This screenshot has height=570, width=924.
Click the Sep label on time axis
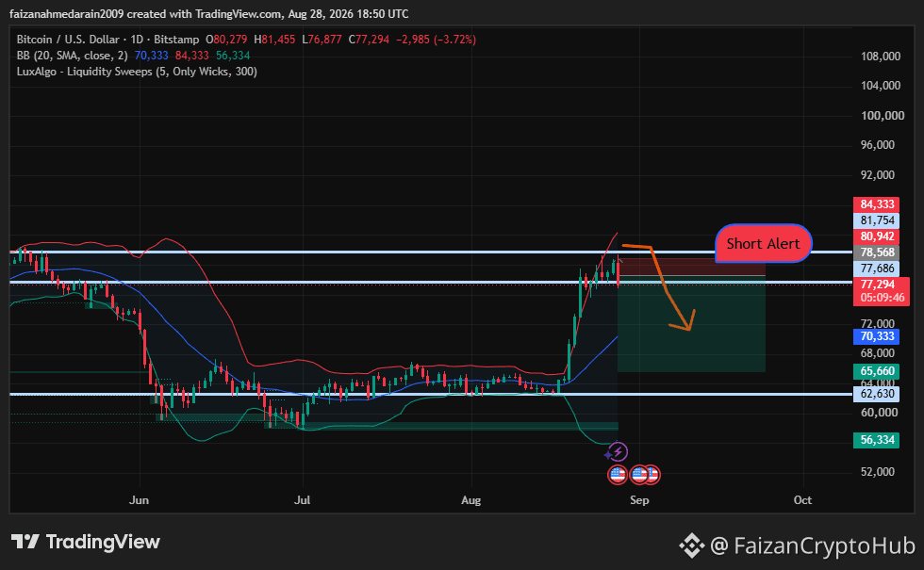click(639, 500)
